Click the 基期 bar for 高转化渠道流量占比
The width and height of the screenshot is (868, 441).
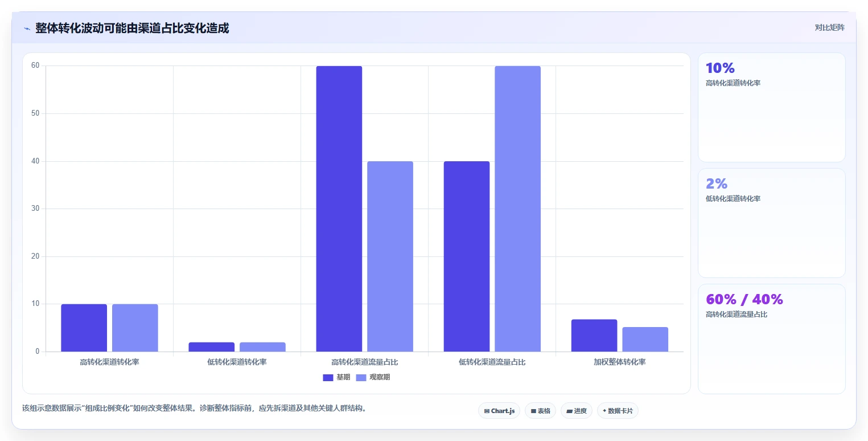point(339,209)
